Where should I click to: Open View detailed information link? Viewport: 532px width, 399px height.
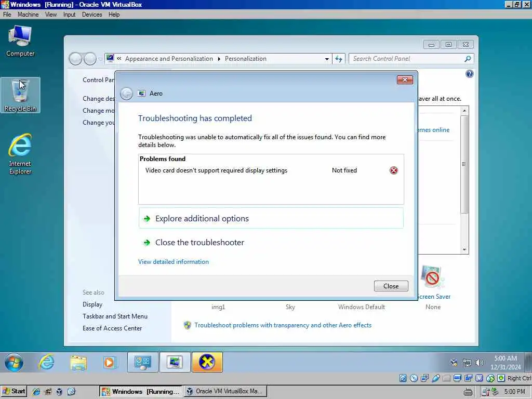(x=174, y=262)
